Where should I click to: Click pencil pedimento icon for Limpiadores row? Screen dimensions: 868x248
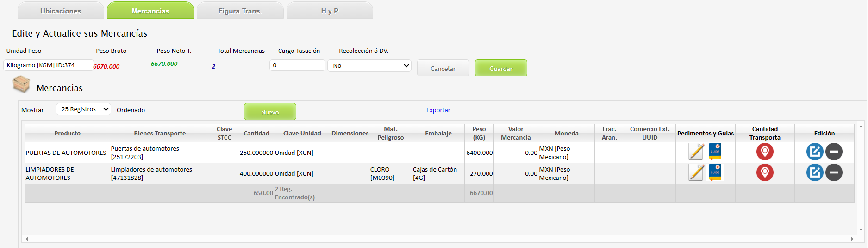coord(696,172)
